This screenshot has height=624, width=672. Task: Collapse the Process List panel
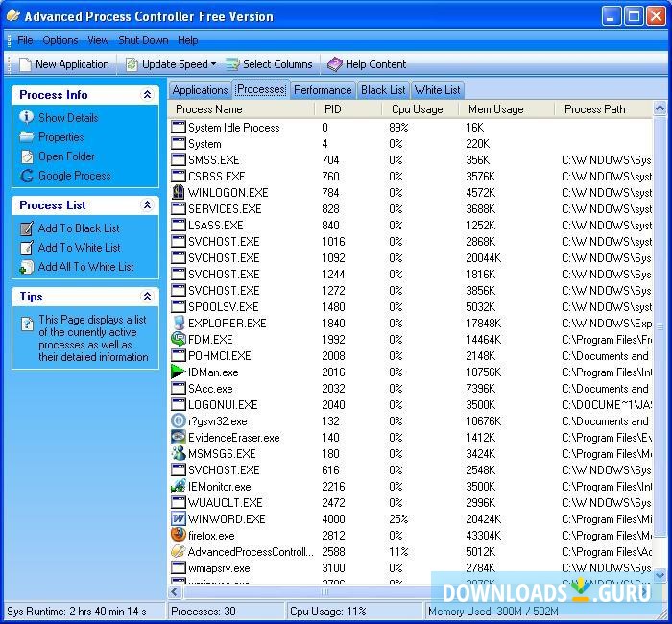coord(148,205)
